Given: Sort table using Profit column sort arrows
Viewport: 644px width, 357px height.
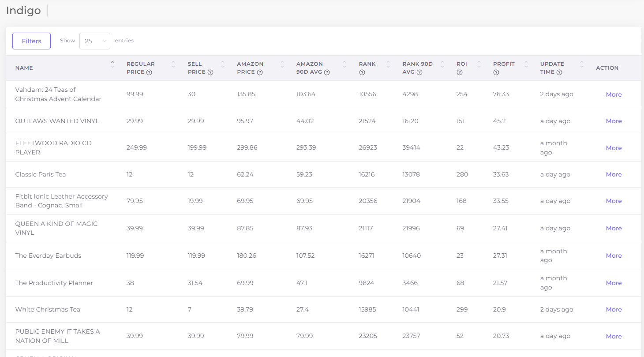Looking at the screenshot, I should [526, 64].
